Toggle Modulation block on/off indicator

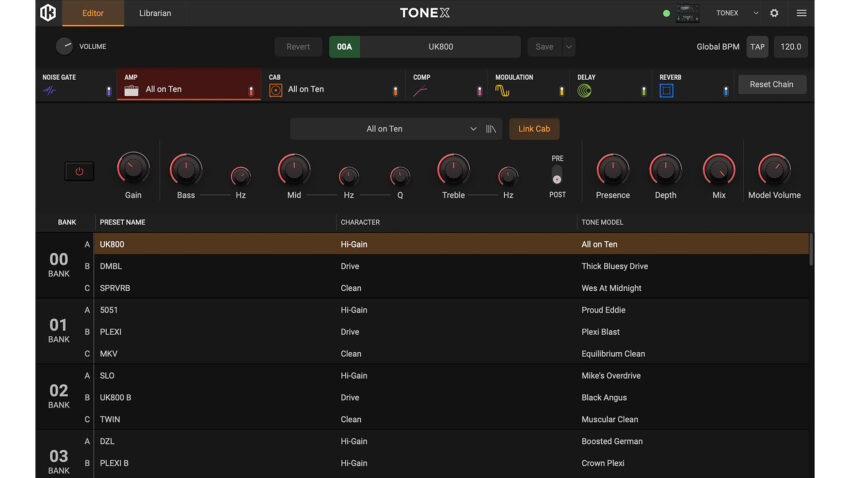561,91
